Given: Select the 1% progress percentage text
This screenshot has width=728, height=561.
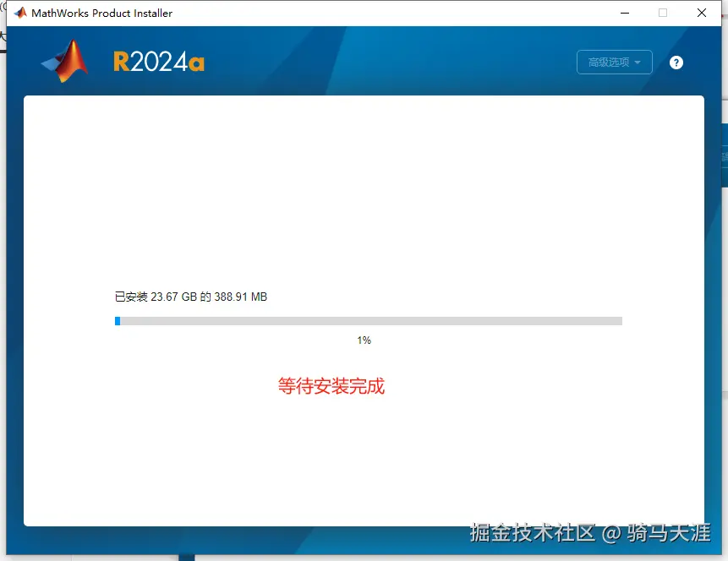Looking at the screenshot, I should click(x=364, y=340).
